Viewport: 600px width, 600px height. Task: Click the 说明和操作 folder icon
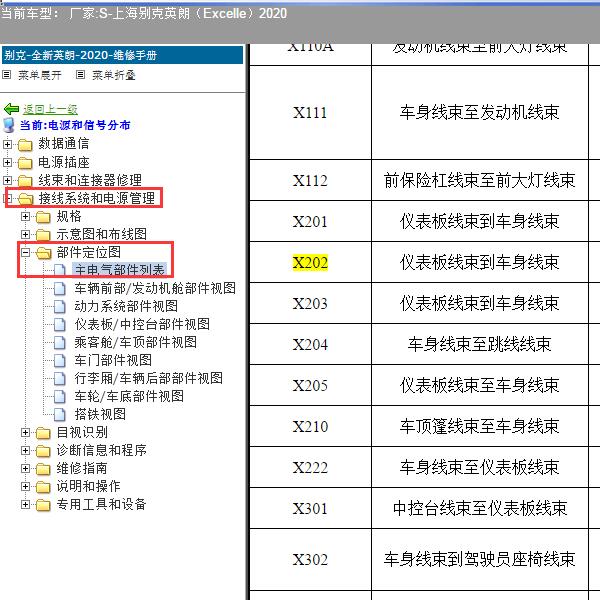click(x=43, y=487)
